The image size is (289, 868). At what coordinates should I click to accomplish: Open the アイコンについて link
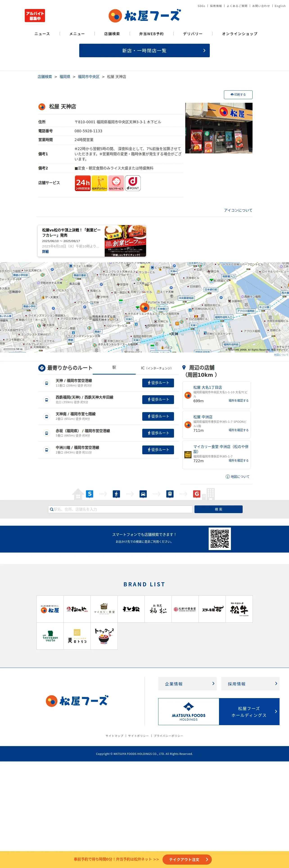(x=238, y=210)
